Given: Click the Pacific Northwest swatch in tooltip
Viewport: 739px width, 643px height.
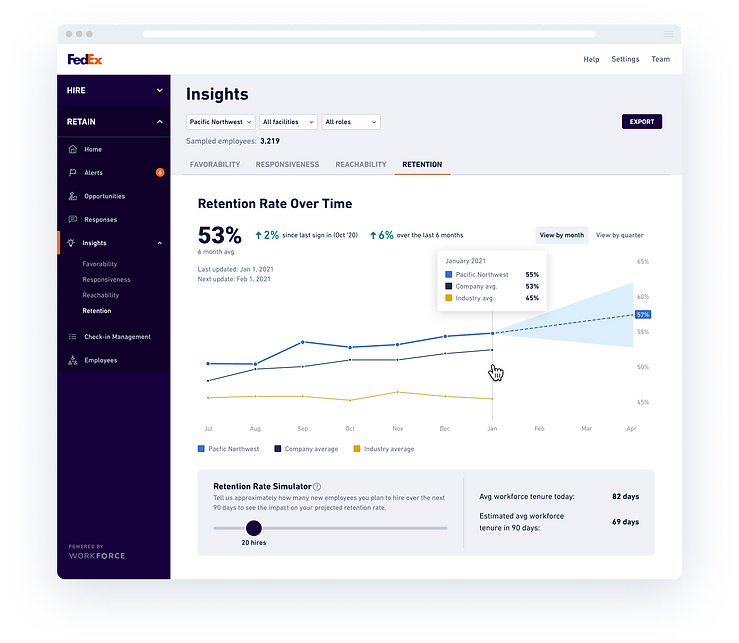Looking at the screenshot, I should tap(449, 274).
